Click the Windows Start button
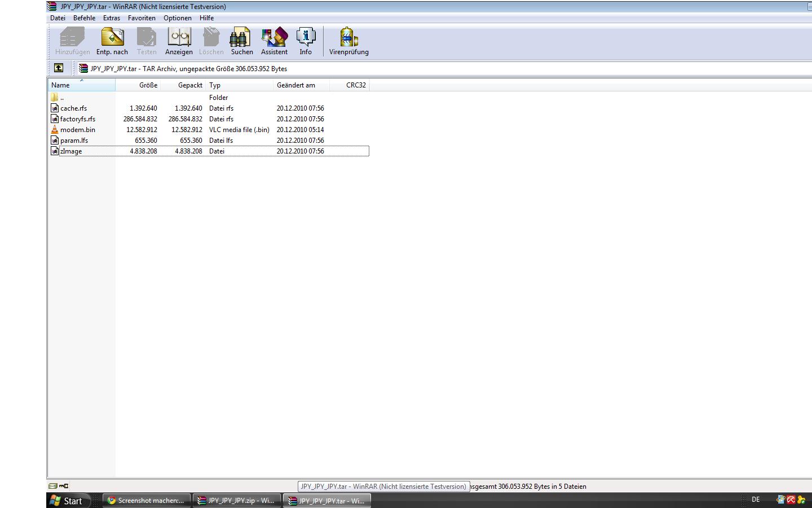812x508 pixels. pyautogui.click(x=68, y=501)
